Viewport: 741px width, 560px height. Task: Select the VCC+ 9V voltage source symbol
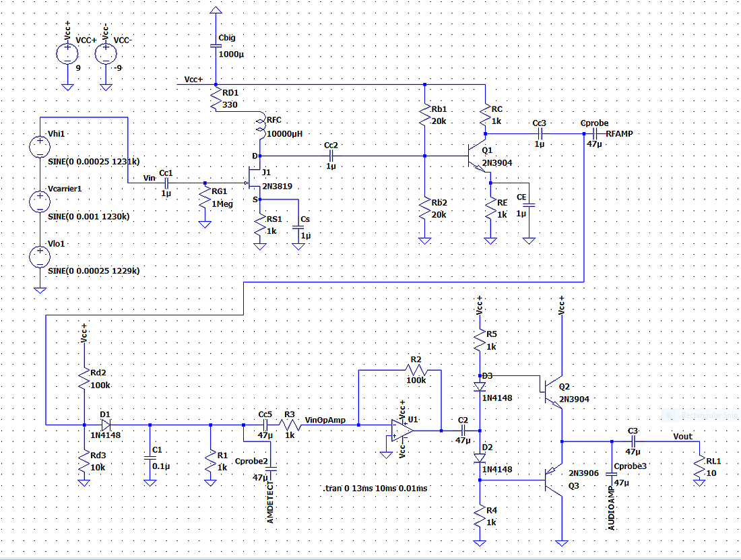coord(67,53)
